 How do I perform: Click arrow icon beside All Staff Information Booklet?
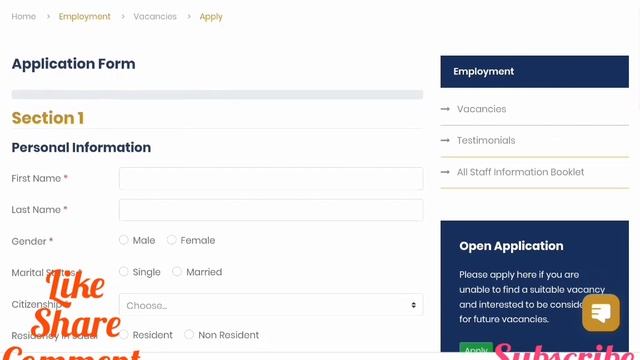[445, 172]
